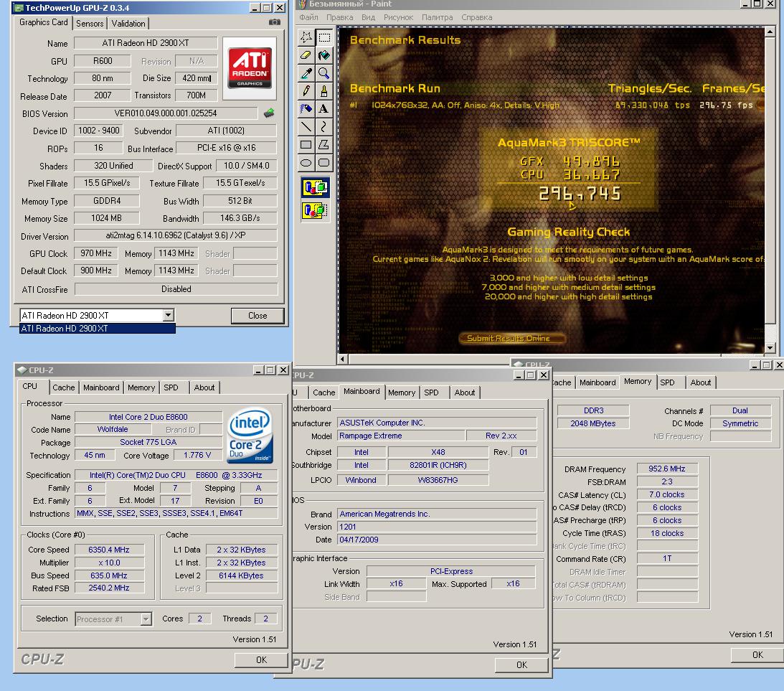The height and width of the screenshot is (691, 784).
Task: Select the rectangular Select tool in Paint
Action: [x=324, y=37]
